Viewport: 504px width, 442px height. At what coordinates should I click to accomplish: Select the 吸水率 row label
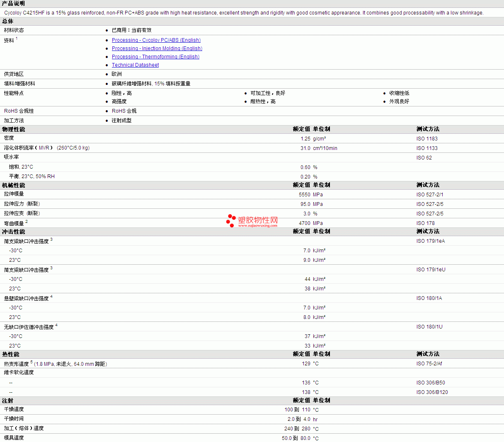coord(12,157)
